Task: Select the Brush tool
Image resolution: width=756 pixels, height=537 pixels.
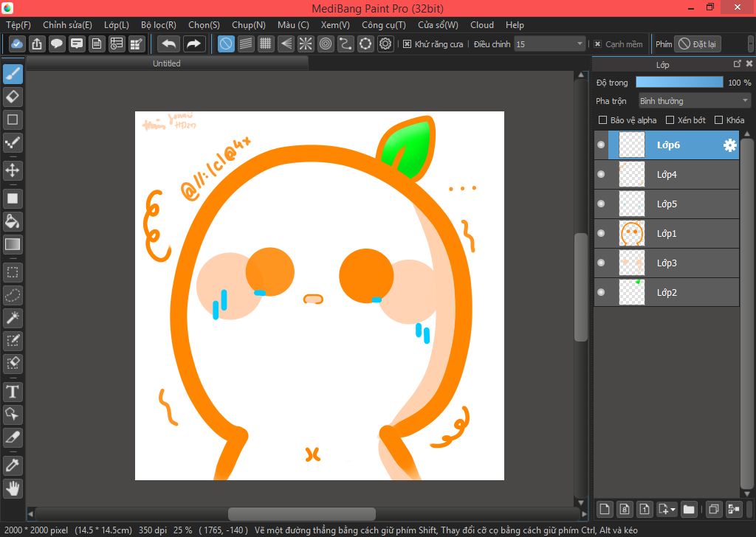Action: pos(13,75)
